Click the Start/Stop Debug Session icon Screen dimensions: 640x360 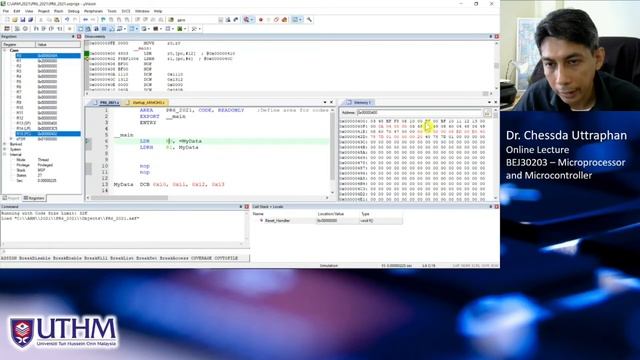[247, 20]
